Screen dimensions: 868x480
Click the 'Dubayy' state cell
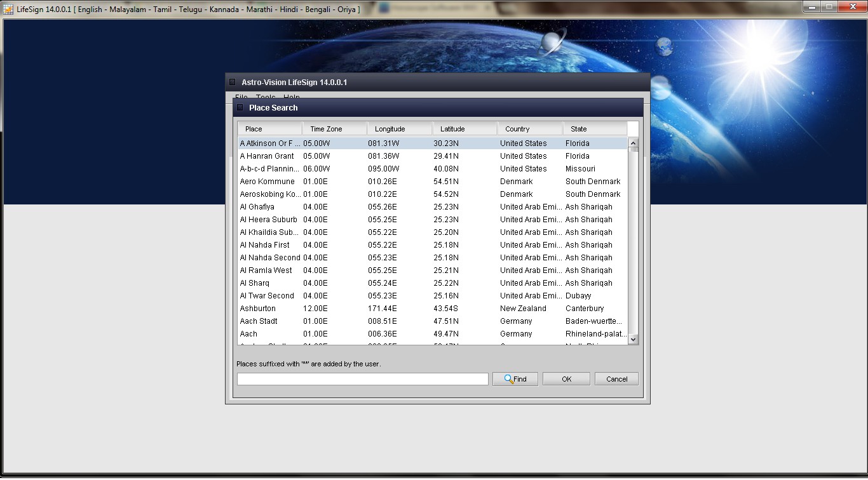click(578, 296)
